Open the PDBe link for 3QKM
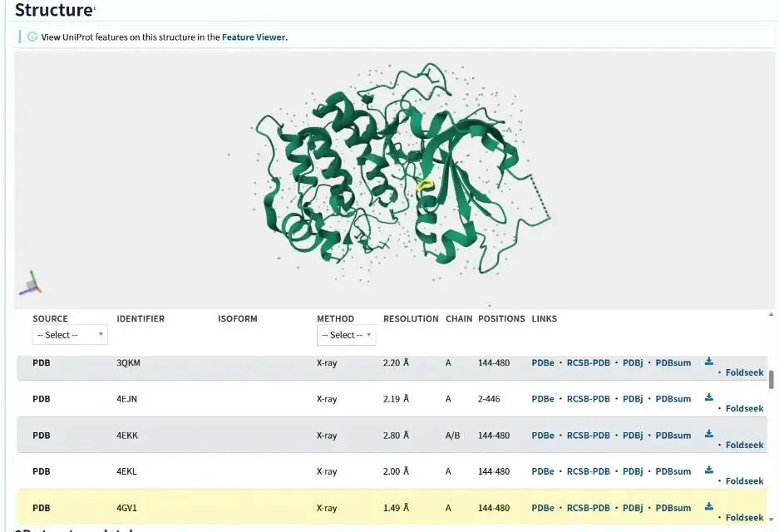This screenshot has width=779, height=532. pyautogui.click(x=543, y=363)
